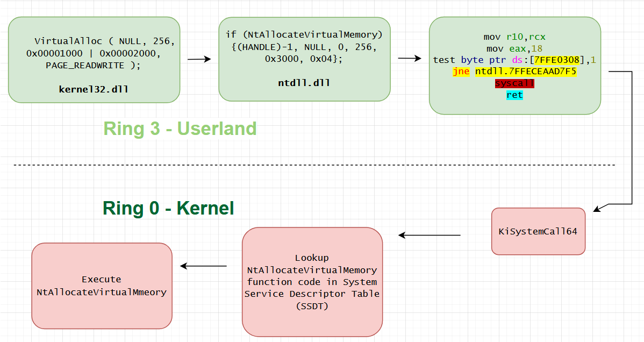Image resolution: width=644 pixels, height=342 pixels.
Task: Click the 'ntdll.7FFECEAAD7F5' jump target
Action: point(526,72)
